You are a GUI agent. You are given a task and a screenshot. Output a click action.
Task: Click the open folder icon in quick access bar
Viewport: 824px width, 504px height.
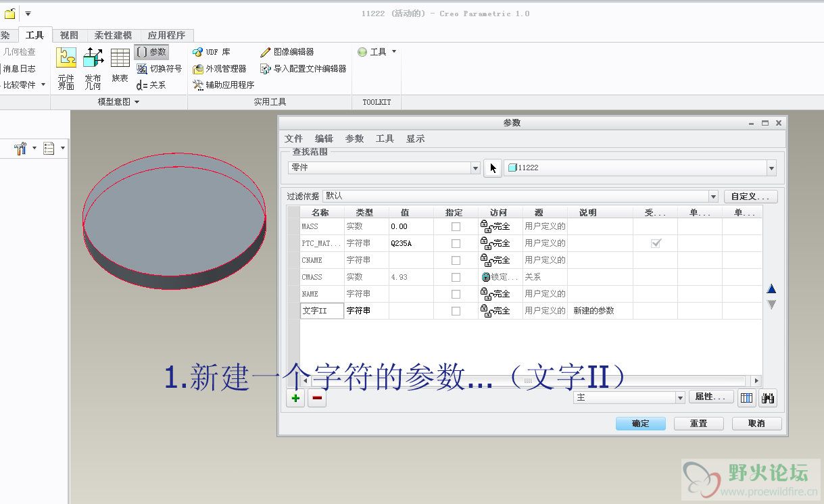(9, 14)
